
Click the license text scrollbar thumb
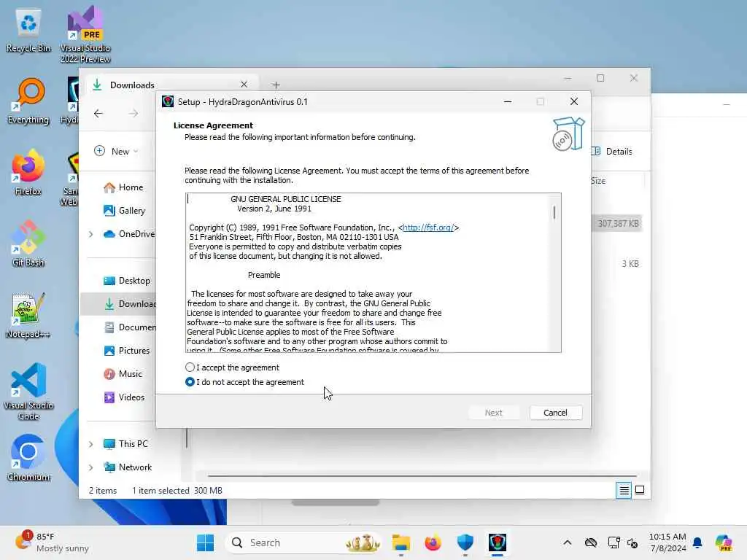tap(554, 212)
